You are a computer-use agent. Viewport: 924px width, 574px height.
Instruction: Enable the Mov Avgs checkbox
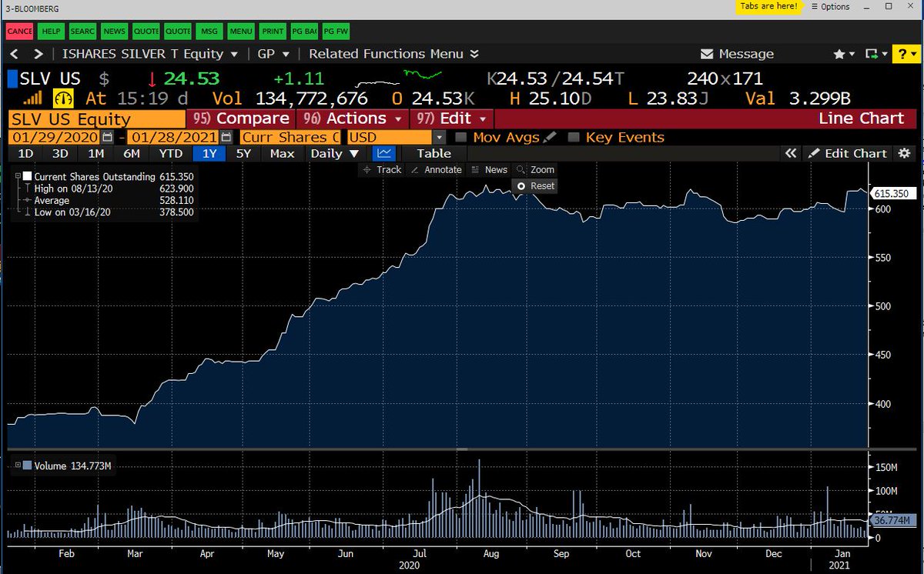pyautogui.click(x=460, y=137)
